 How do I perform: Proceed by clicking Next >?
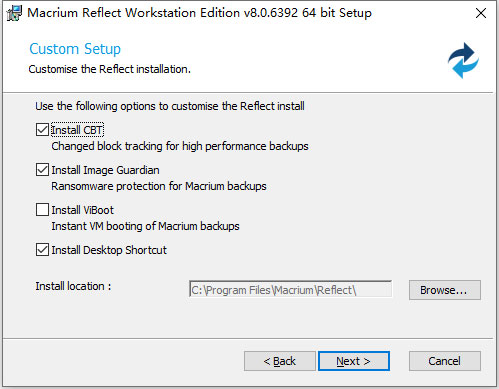pos(354,361)
